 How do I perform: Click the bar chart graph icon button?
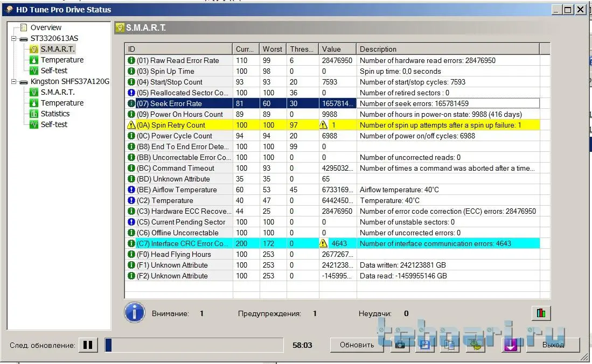tap(541, 313)
